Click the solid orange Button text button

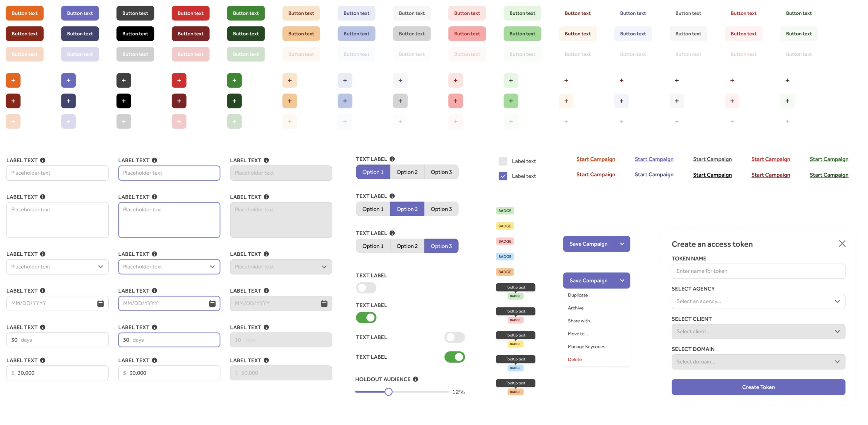[25, 13]
